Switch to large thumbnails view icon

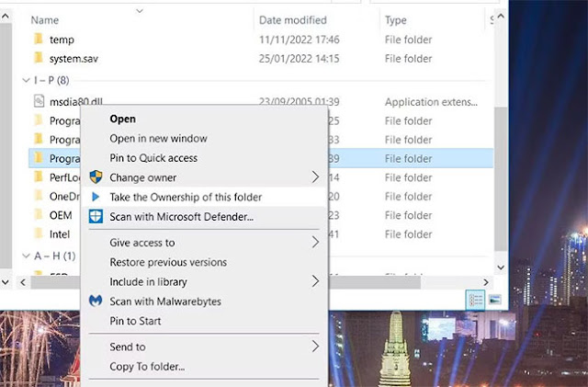click(x=495, y=300)
